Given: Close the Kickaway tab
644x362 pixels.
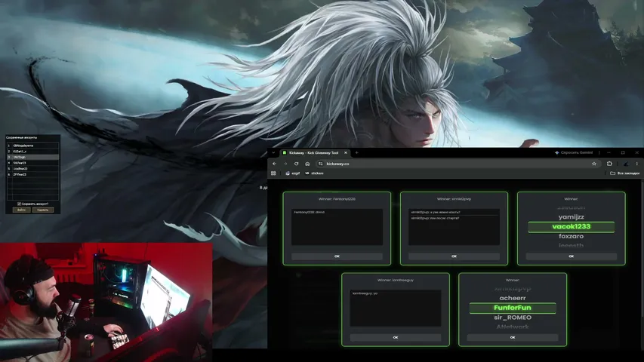Looking at the screenshot, I should tap(346, 152).
